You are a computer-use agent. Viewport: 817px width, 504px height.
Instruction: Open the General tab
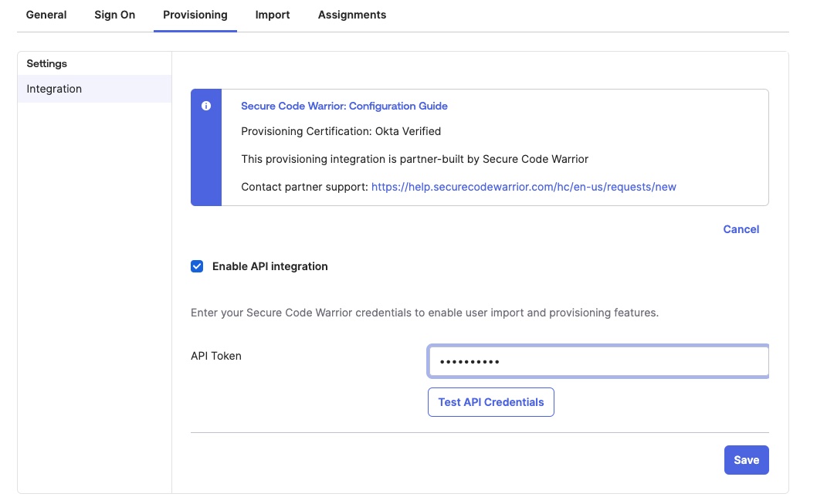tap(46, 15)
